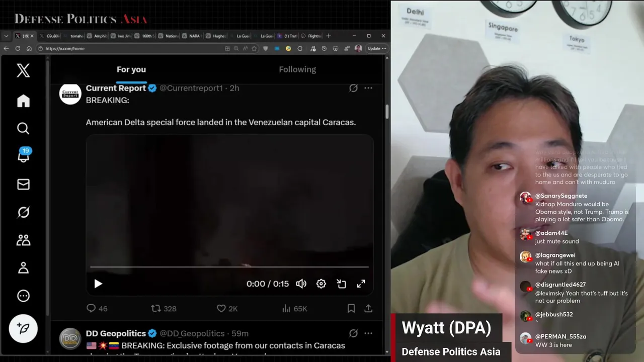The image size is (644, 362).
Task: Bookmark the Current Report post
Action: point(351,308)
